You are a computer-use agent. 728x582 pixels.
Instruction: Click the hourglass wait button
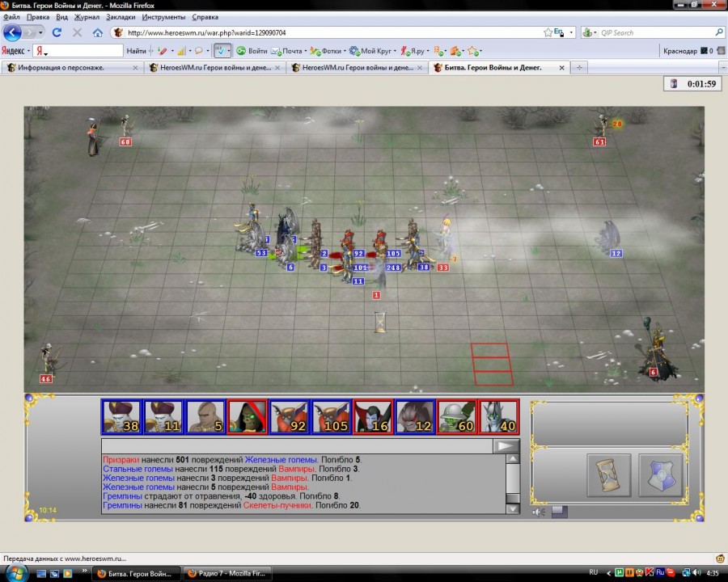pos(608,475)
